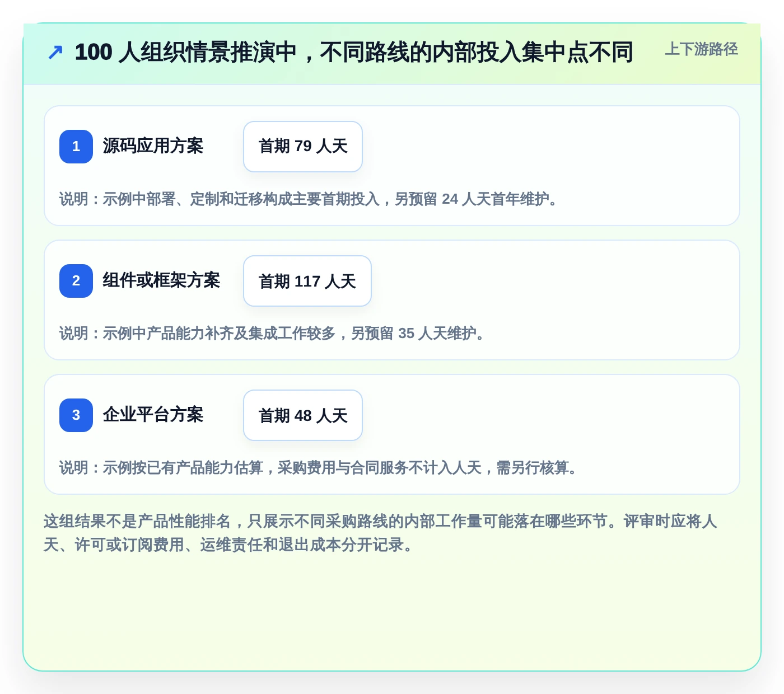Click the 组件或框架方案 heading
Viewport: 784px width, 694px height.
pos(161,280)
